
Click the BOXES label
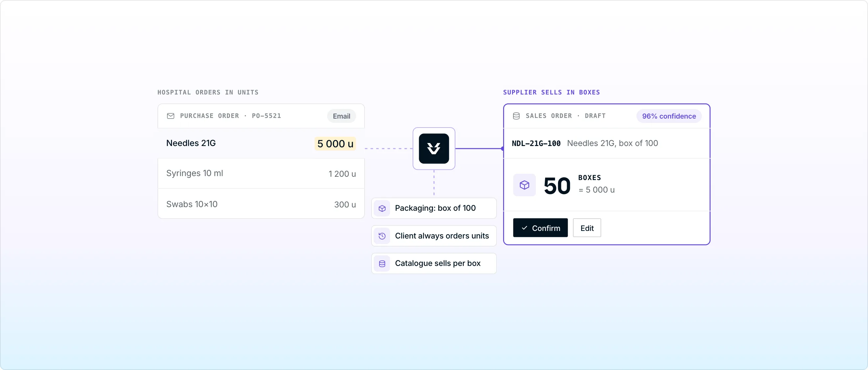(x=589, y=178)
